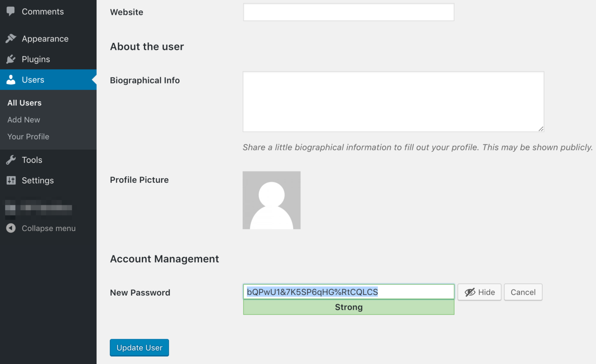Select the Plugins plug icon
Image resolution: width=596 pixels, height=364 pixels.
[11, 59]
